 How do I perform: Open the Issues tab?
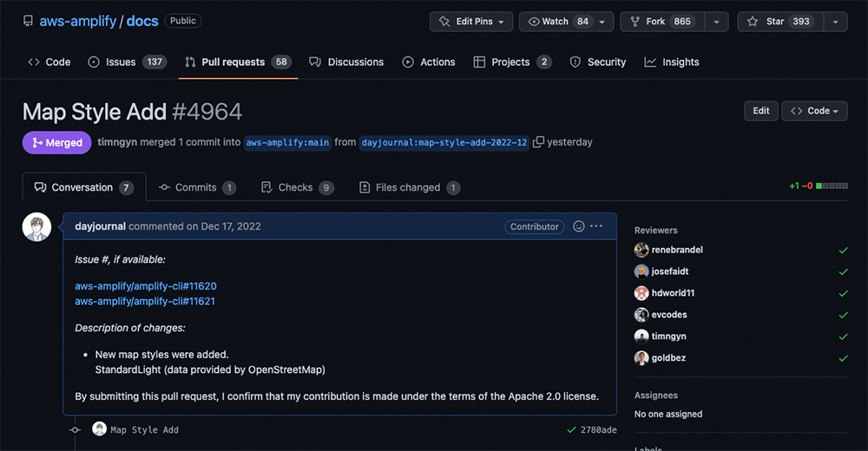pyautogui.click(x=127, y=62)
